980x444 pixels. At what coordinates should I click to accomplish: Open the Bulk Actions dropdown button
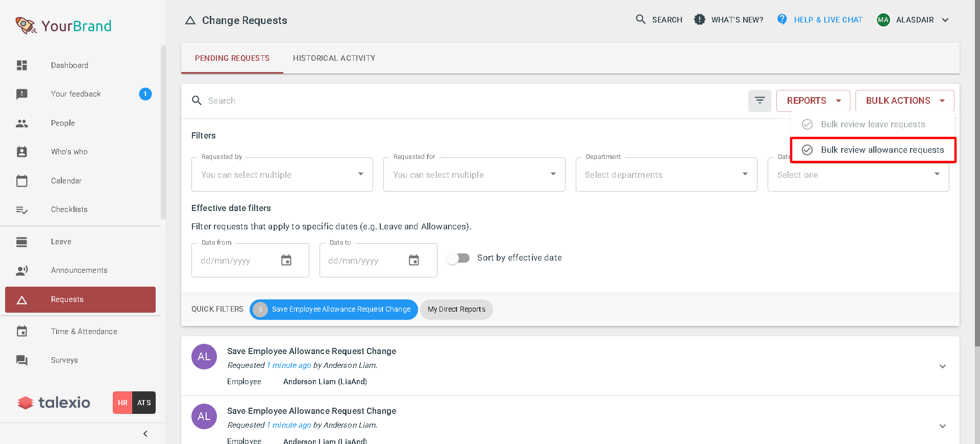click(905, 101)
